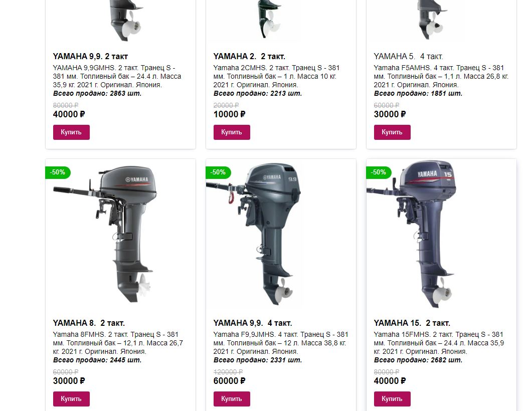
Task: Open the 'YAMAHA 2. 2 такт.' title
Action: tap(249, 56)
